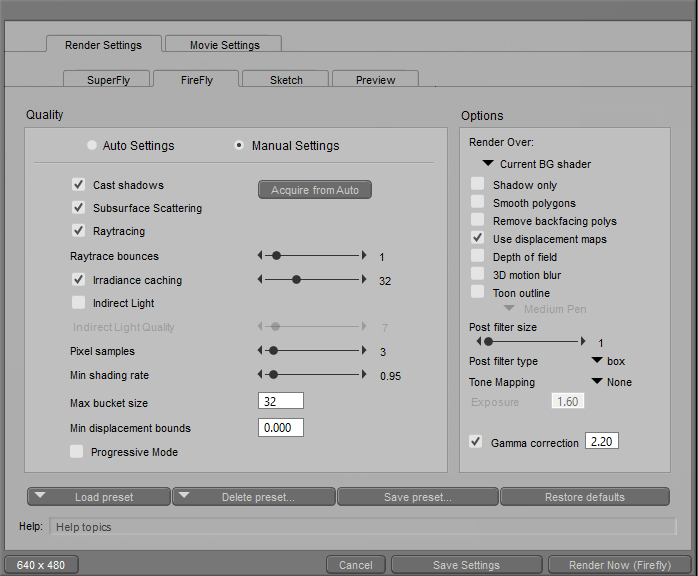
Task: Click the Raytrace bounces slider handle
Action: 276,256
